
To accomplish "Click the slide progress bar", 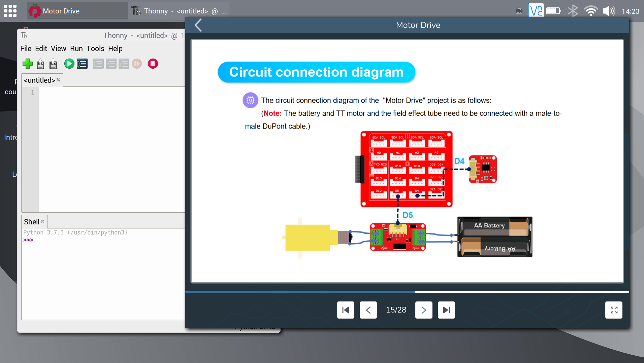I will pos(407,292).
